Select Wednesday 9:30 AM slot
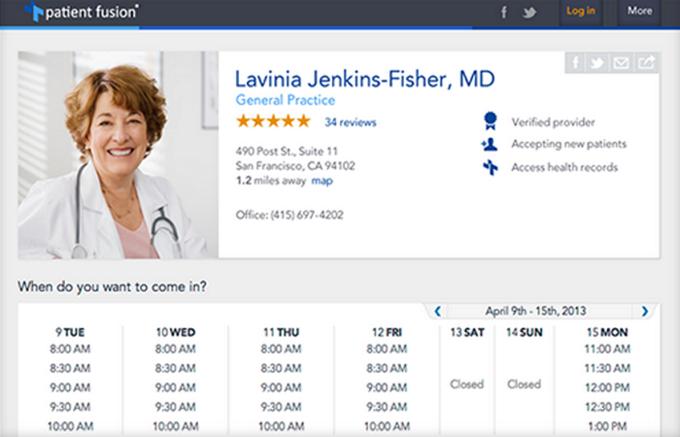 pyautogui.click(x=175, y=407)
